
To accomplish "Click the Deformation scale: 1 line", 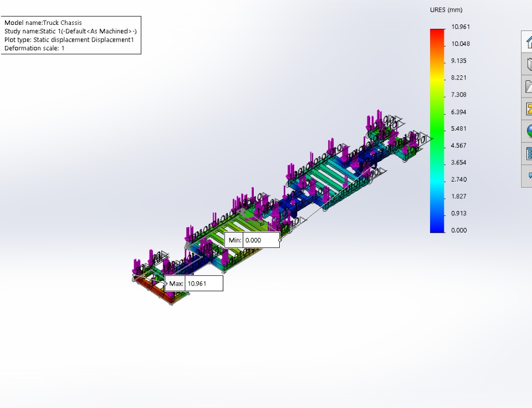I will point(34,48).
